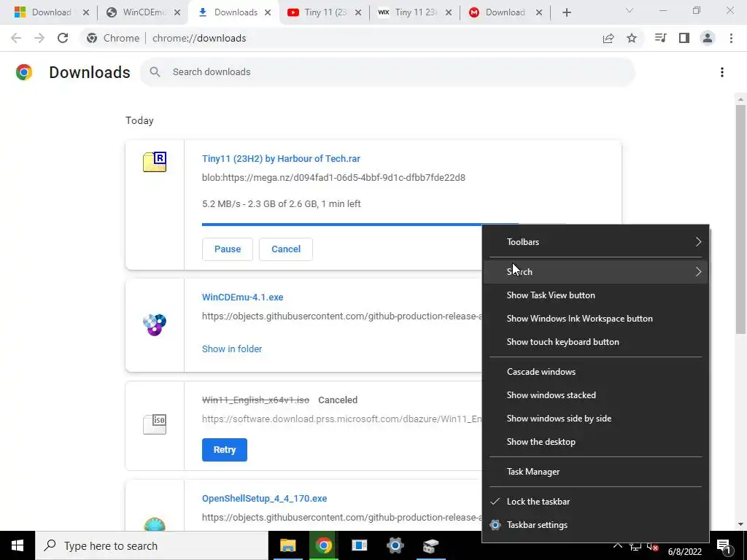This screenshot has height=560, width=747.
Task: Click the Win11_English_x64v1.iso file name
Action: coord(256,400)
